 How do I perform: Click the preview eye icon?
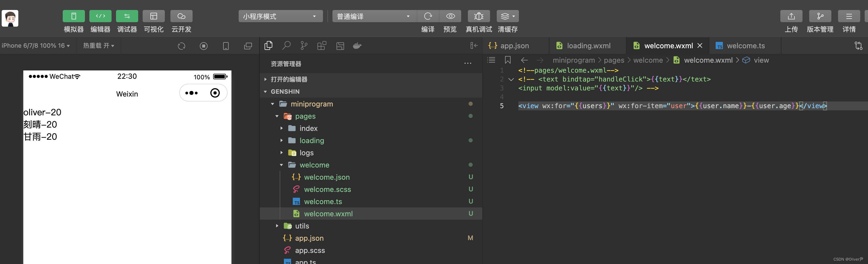[x=451, y=16]
